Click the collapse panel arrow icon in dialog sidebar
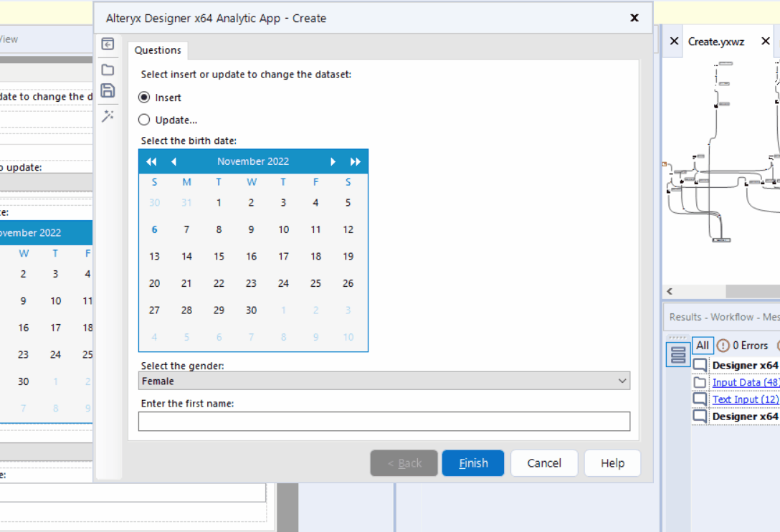 pyautogui.click(x=108, y=44)
